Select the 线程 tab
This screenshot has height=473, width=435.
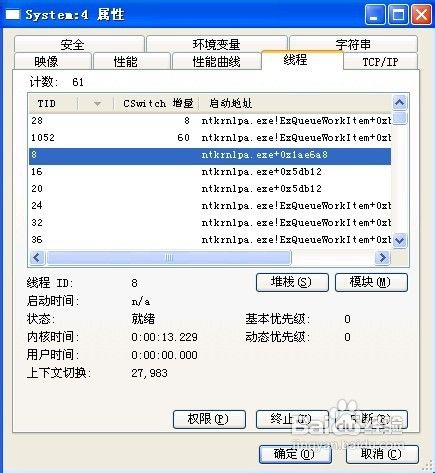tap(302, 60)
